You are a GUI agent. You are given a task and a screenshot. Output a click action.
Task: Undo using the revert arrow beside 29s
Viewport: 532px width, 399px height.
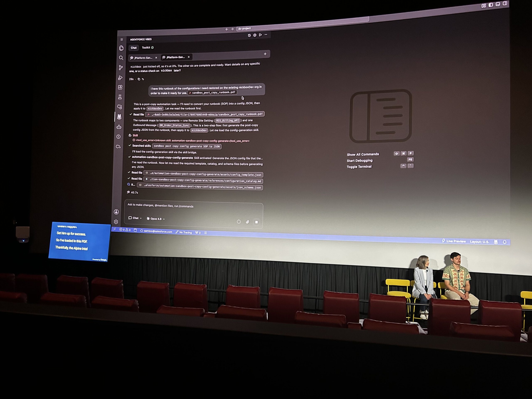pyautogui.click(x=143, y=79)
